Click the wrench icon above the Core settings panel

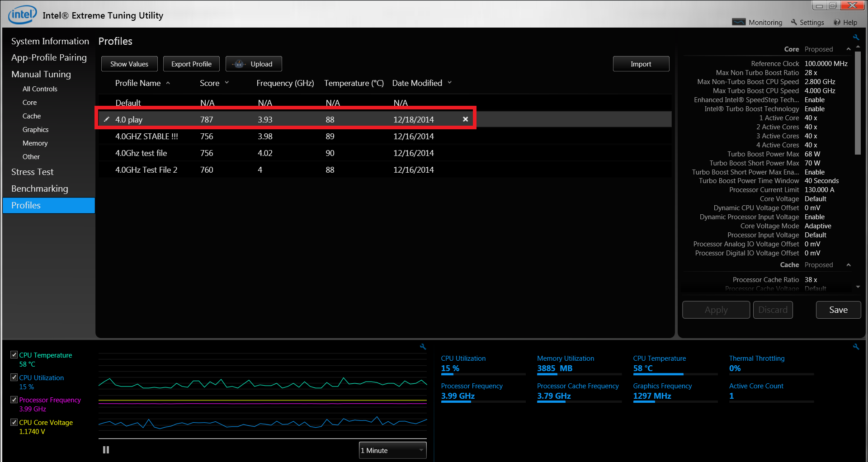[856, 38]
